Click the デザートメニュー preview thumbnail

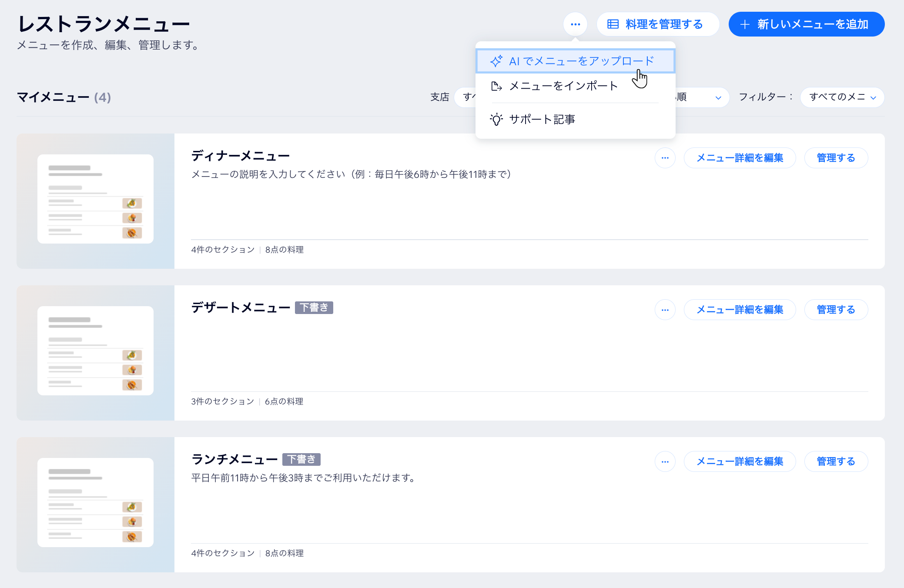[95, 351]
